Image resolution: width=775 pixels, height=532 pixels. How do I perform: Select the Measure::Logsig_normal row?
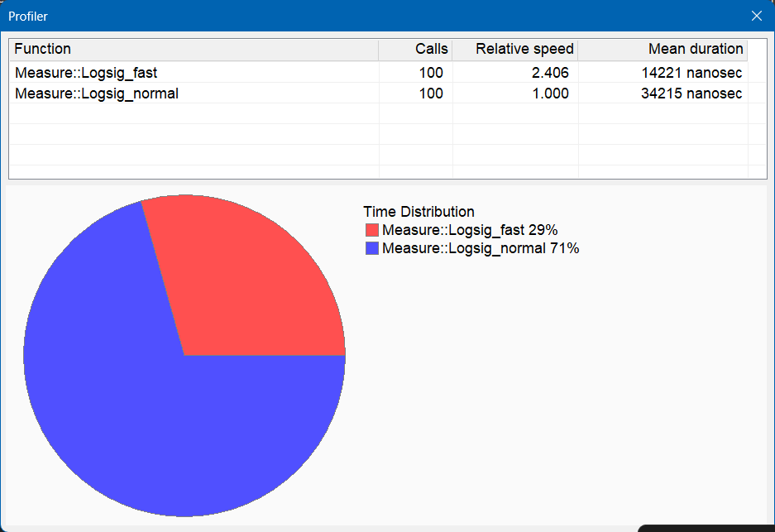(379, 93)
